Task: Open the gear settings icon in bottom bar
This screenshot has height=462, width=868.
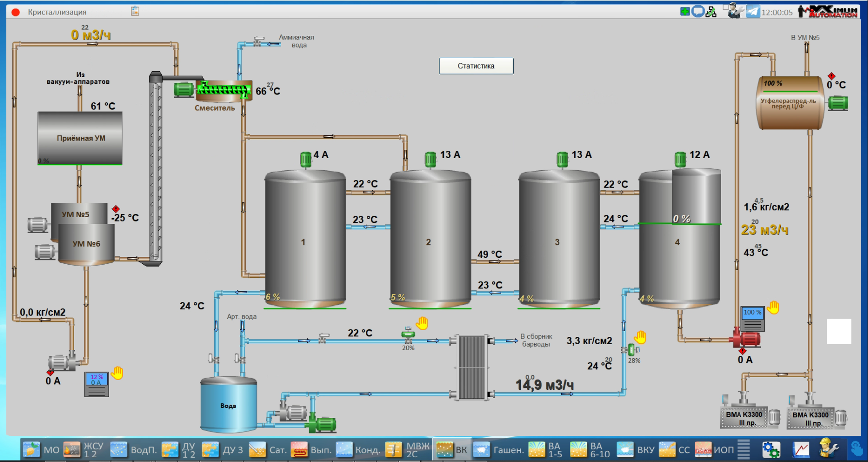Action: (771, 449)
